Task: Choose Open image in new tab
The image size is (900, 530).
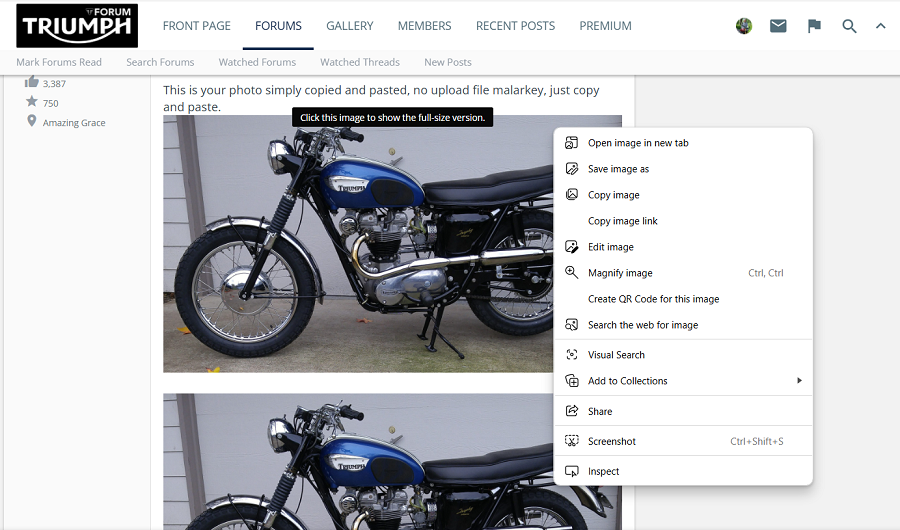Action: [683, 143]
